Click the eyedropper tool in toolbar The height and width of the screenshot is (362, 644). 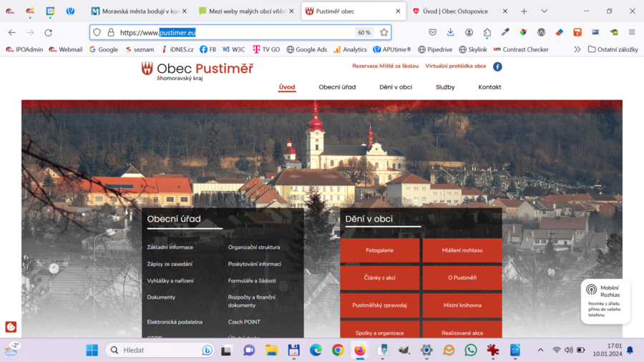pyautogui.click(x=505, y=32)
